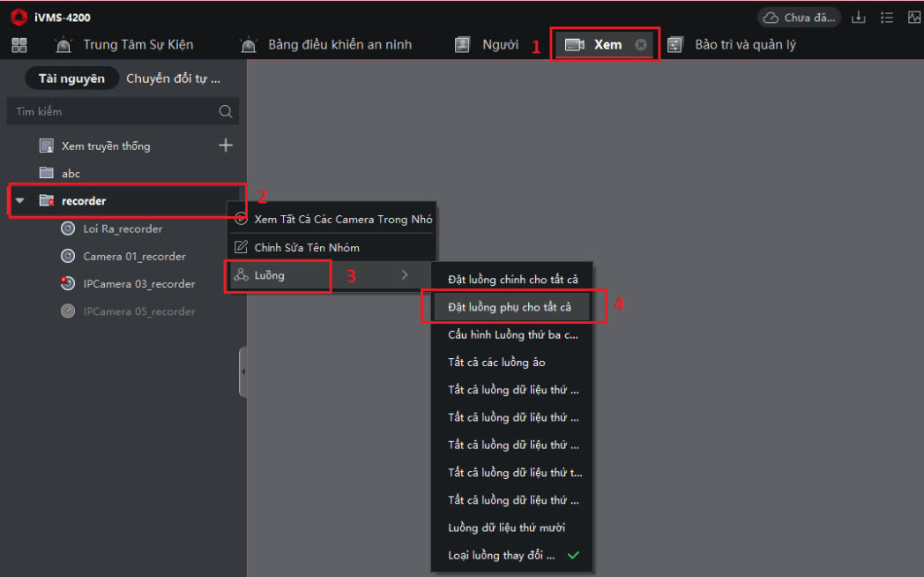This screenshot has height=577, width=924.
Task: Select 'Camera 01_recorder' in the tree
Action: point(134,257)
